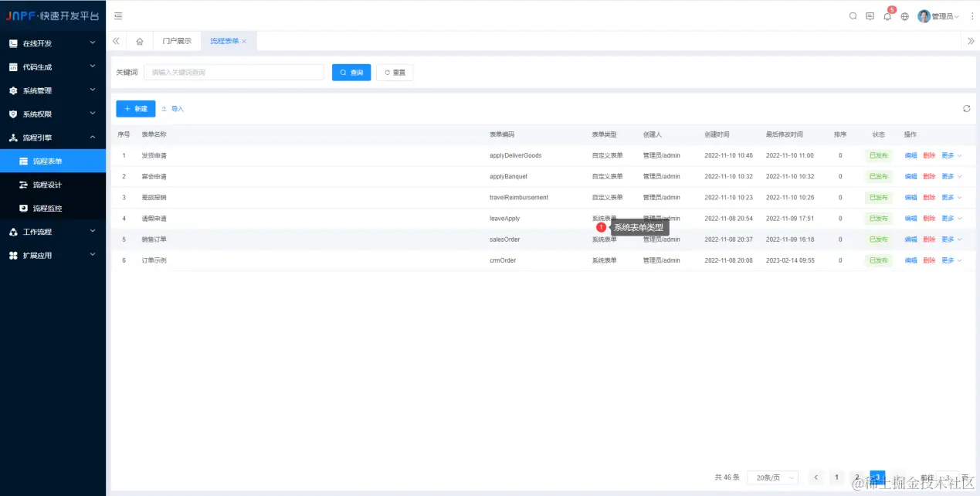
Task: Focus the 关键词 search input field
Action: click(x=234, y=73)
